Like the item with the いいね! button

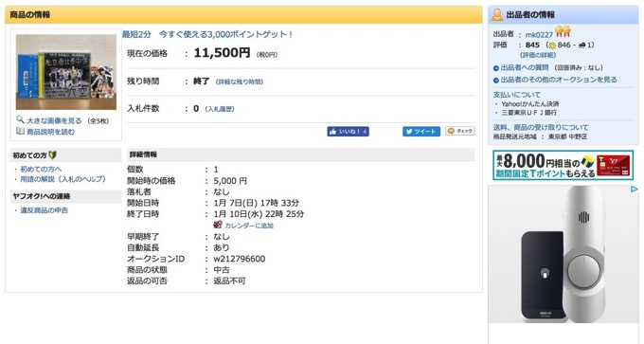(x=348, y=132)
